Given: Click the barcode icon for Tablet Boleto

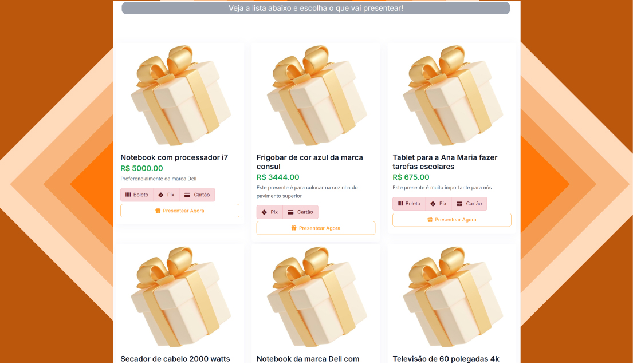Looking at the screenshot, I should [x=400, y=204].
